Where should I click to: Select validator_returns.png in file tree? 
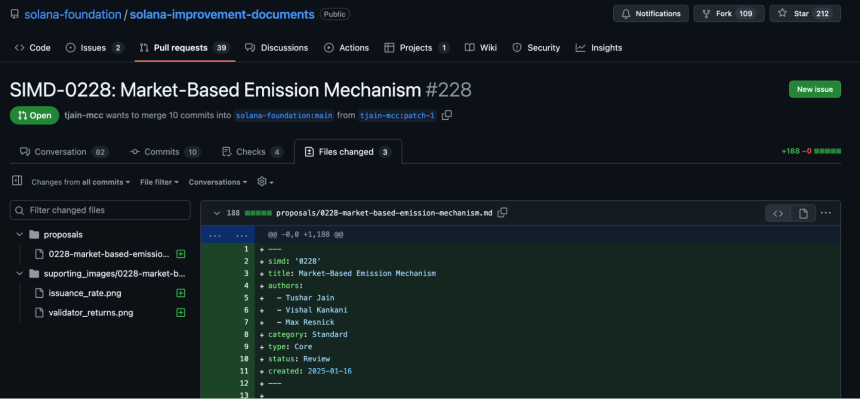pyautogui.click(x=90, y=313)
